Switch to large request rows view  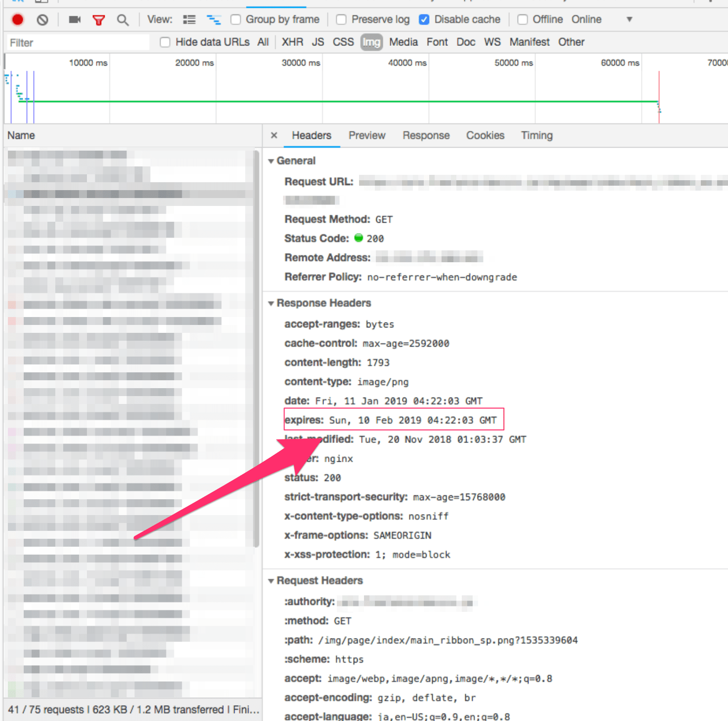(189, 20)
